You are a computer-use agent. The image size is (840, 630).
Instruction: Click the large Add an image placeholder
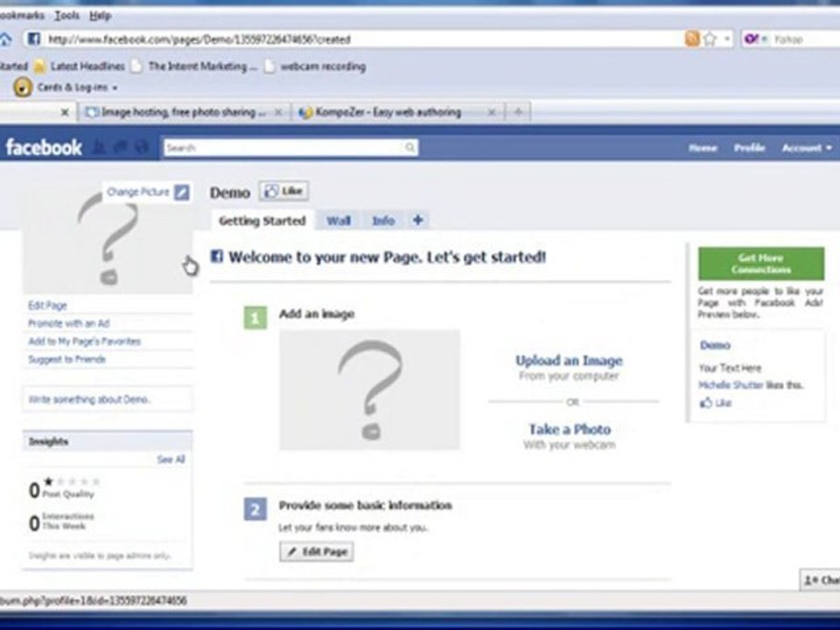pos(369,389)
